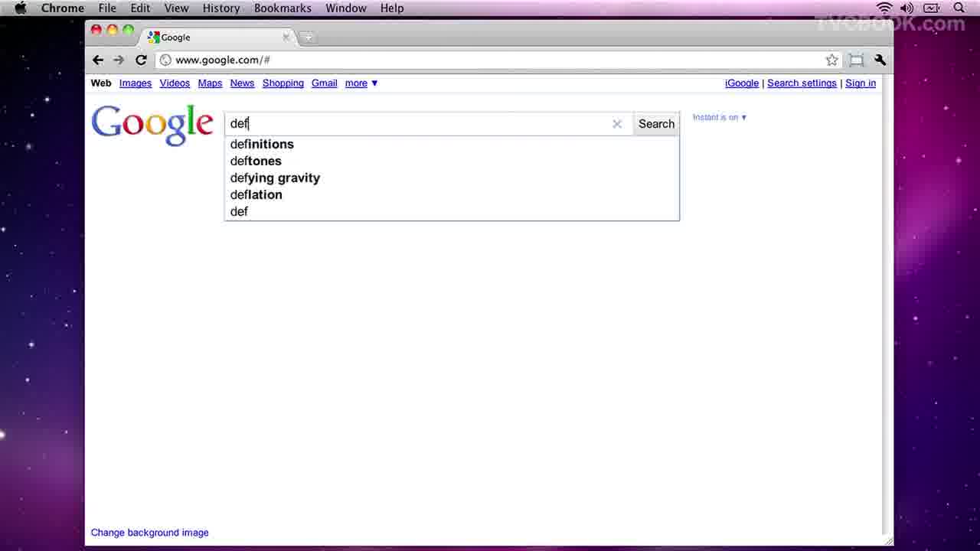Click the site info icon in address bar
Screen dimensions: 980x551
click(165, 60)
